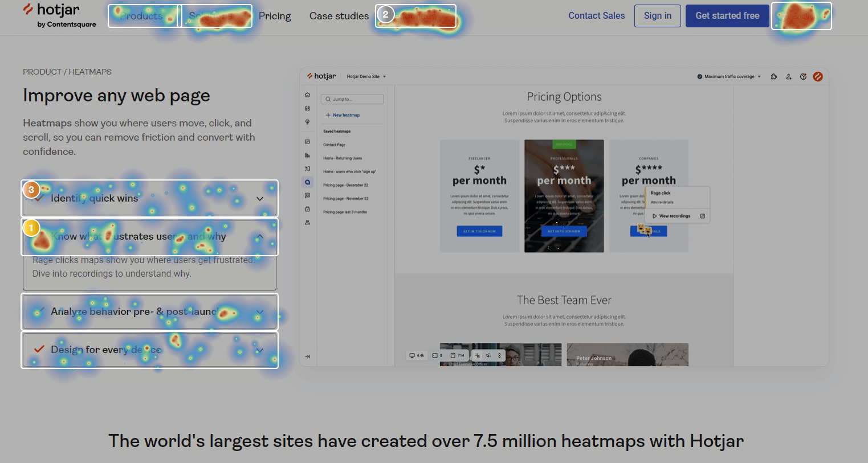
Task: Switch to the mobile view showing 714
Action: [x=458, y=355]
